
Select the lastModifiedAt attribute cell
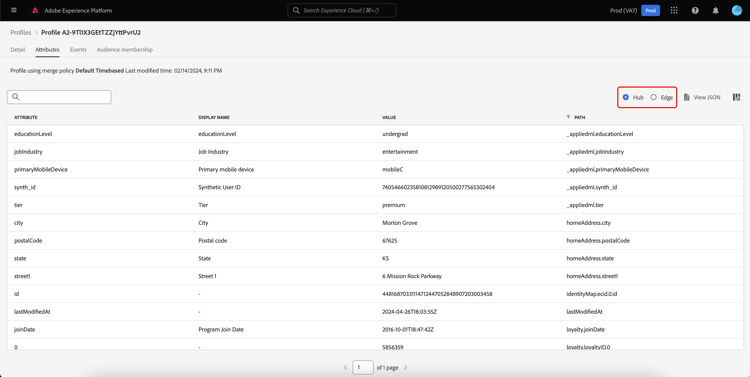click(x=32, y=311)
